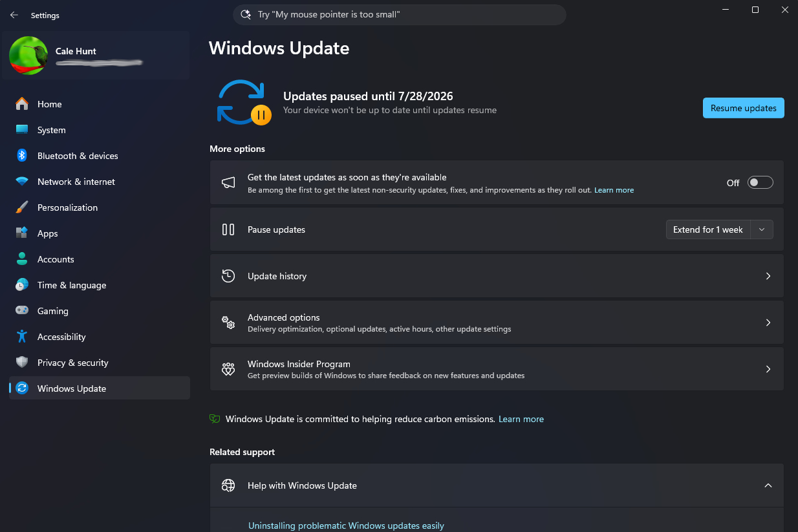Click the Settings search input field
The image size is (798, 532).
coord(399,14)
